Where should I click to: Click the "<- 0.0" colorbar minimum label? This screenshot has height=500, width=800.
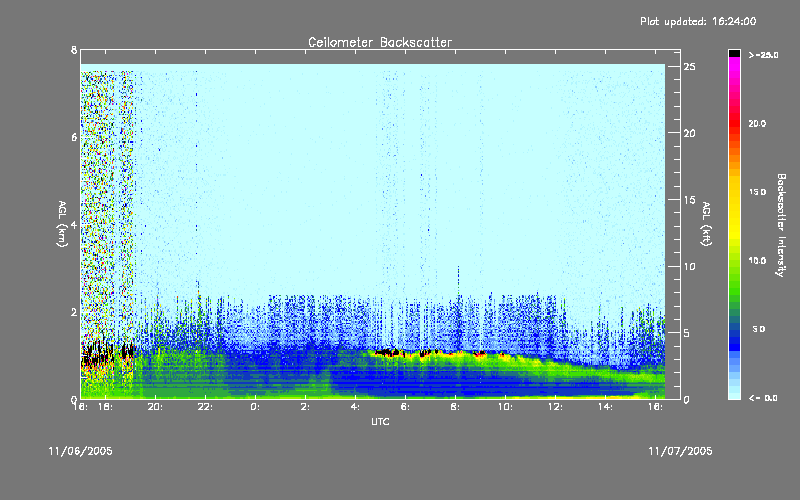pyautogui.click(x=763, y=398)
